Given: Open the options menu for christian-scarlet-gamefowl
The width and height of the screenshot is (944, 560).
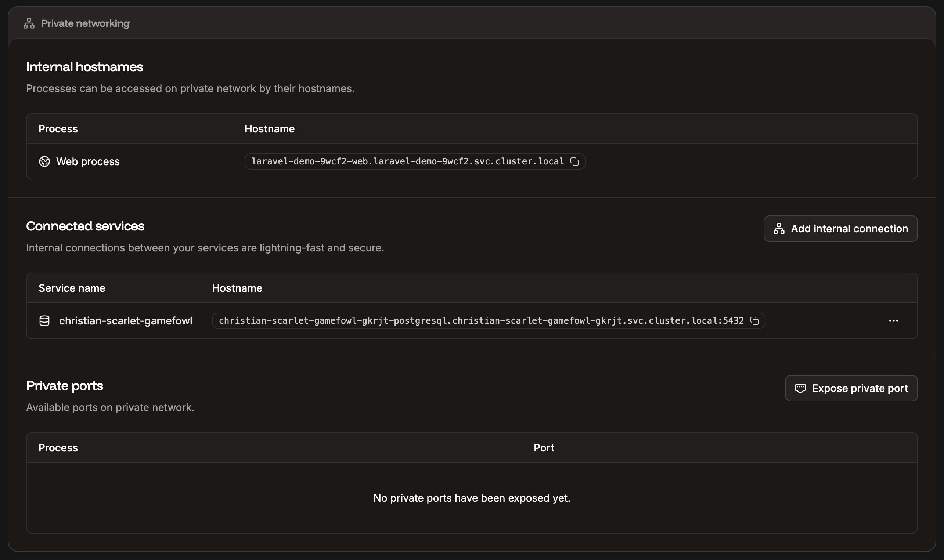Looking at the screenshot, I should [894, 321].
